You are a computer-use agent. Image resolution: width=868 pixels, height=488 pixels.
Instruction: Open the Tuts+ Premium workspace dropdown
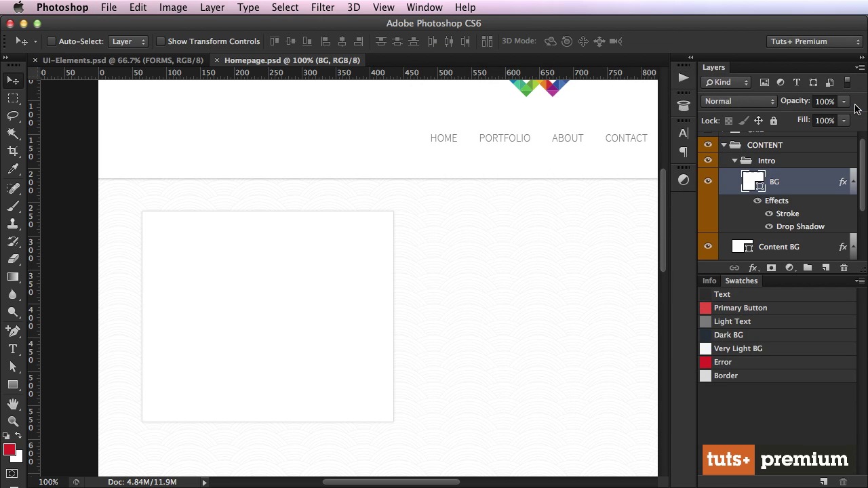(814, 41)
